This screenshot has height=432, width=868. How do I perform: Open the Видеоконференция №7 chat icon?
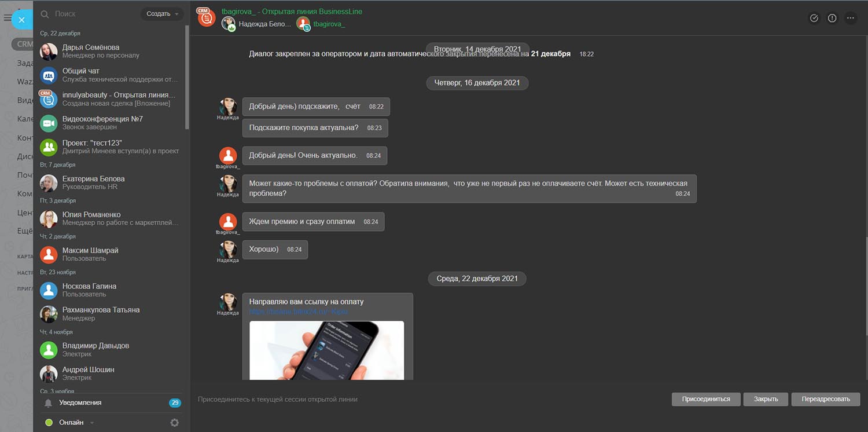49,123
